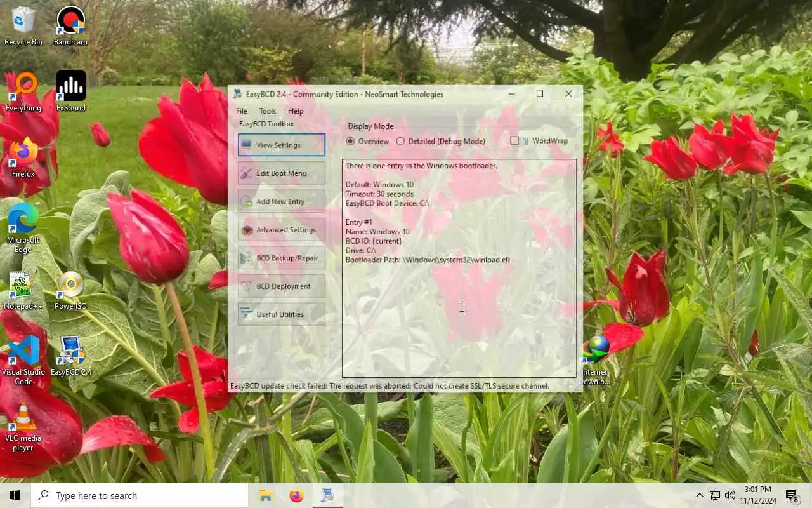This screenshot has width=812, height=508.
Task: Open PowerISO desktop icon
Action: tap(70, 290)
